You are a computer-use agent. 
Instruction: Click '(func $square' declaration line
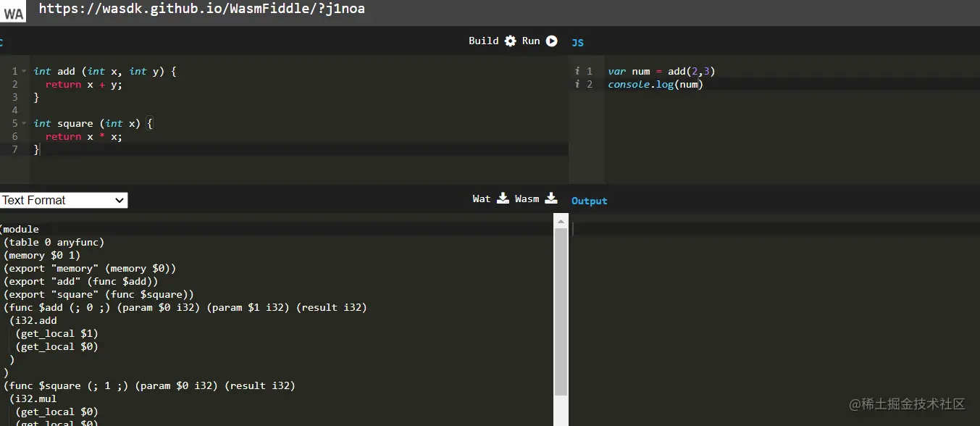click(149, 385)
